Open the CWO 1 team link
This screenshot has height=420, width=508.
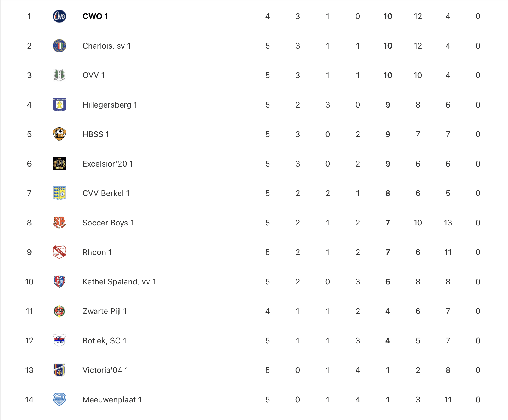[x=95, y=16]
